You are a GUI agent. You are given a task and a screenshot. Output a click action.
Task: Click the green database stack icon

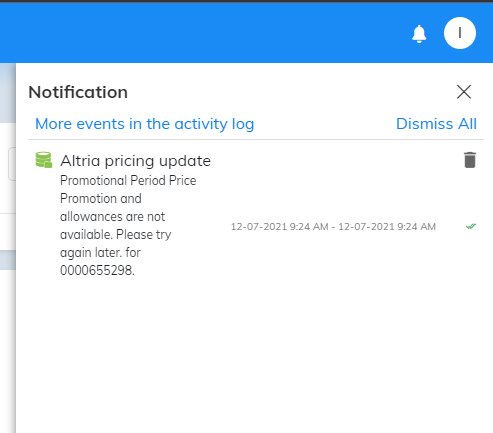(x=44, y=160)
